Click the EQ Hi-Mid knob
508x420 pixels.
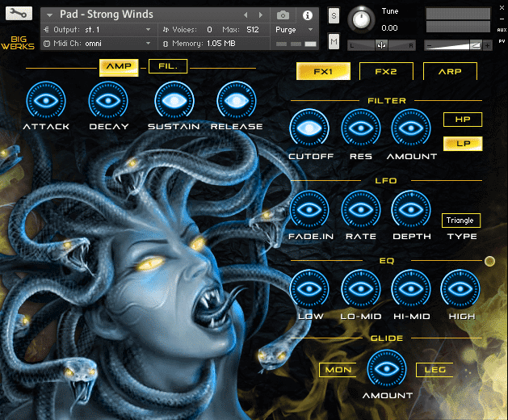[411, 288]
